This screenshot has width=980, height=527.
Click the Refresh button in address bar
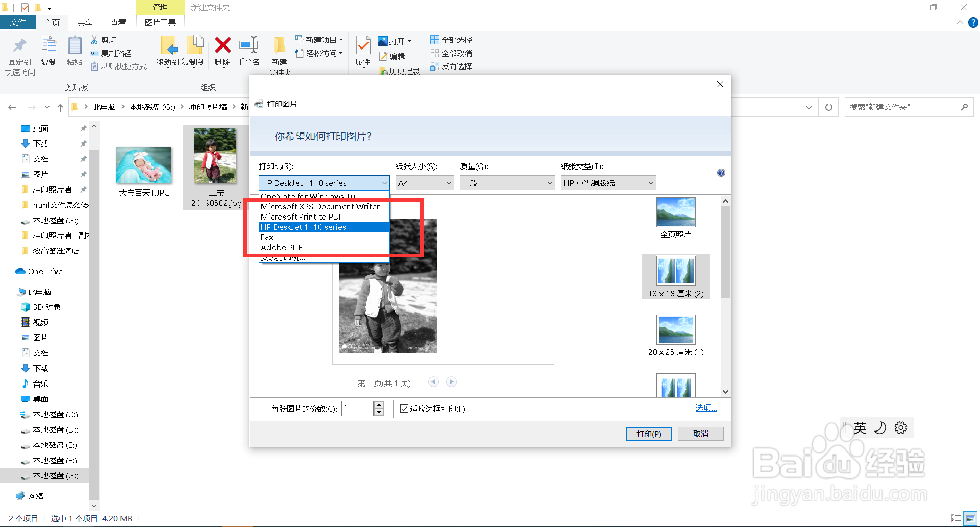pyautogui.click(x=829, y=107)
